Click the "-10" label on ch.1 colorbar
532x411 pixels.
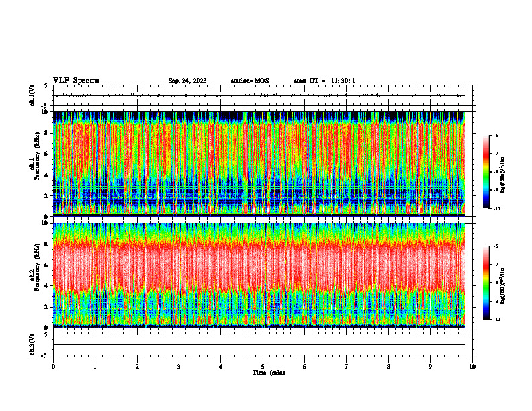point(496,209)
